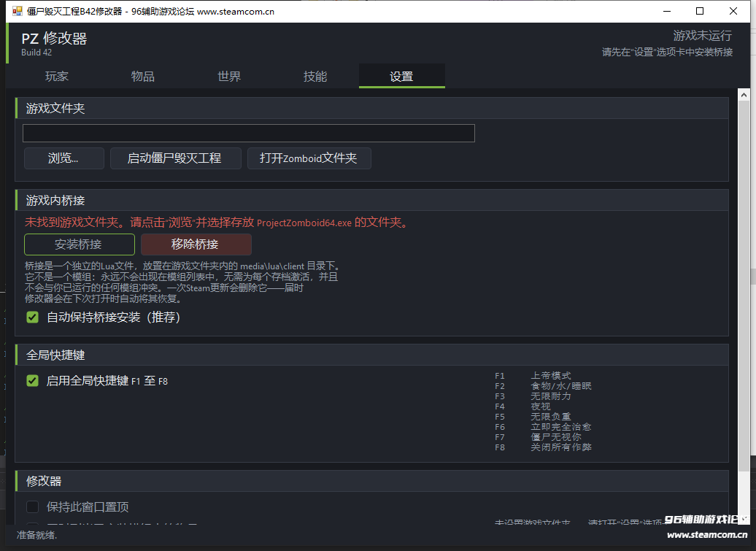Click the 准备就绪 status bar text

tap(36, 535)
